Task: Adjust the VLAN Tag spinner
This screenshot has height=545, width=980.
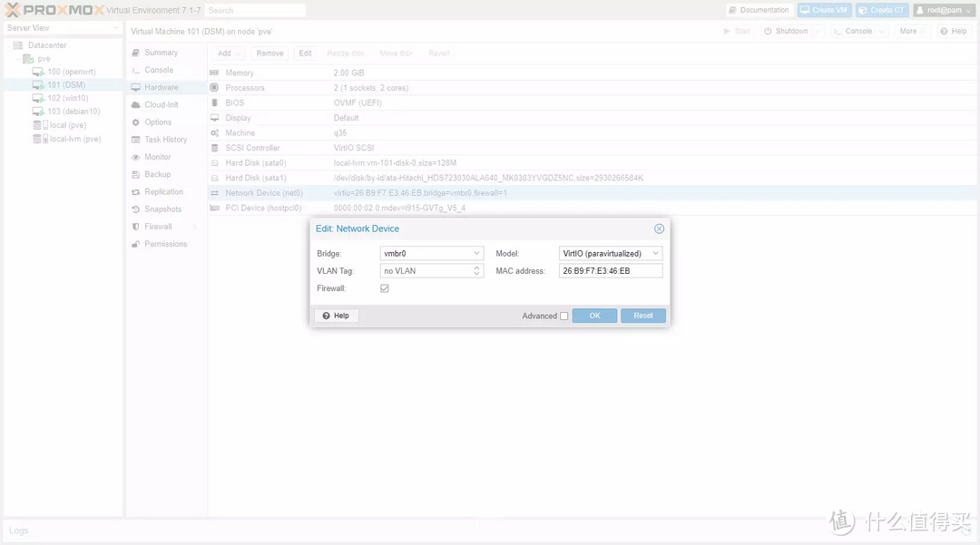Action: click(476, 271)
